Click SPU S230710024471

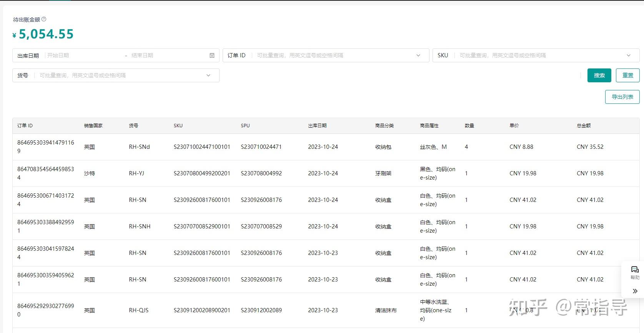[x=261, y=147]
